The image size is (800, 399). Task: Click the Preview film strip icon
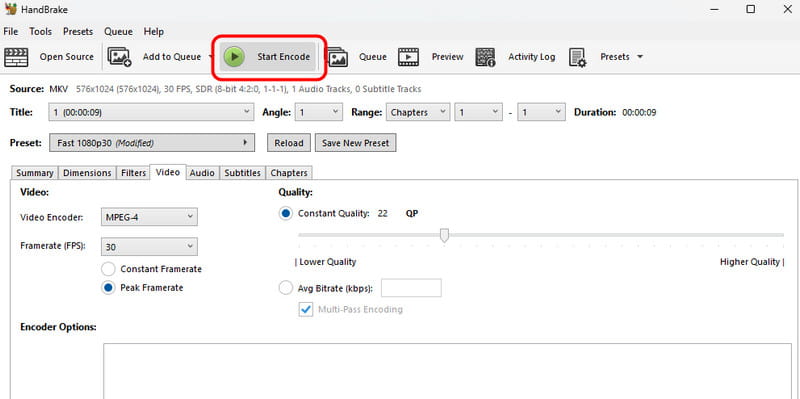click(408, 57)
